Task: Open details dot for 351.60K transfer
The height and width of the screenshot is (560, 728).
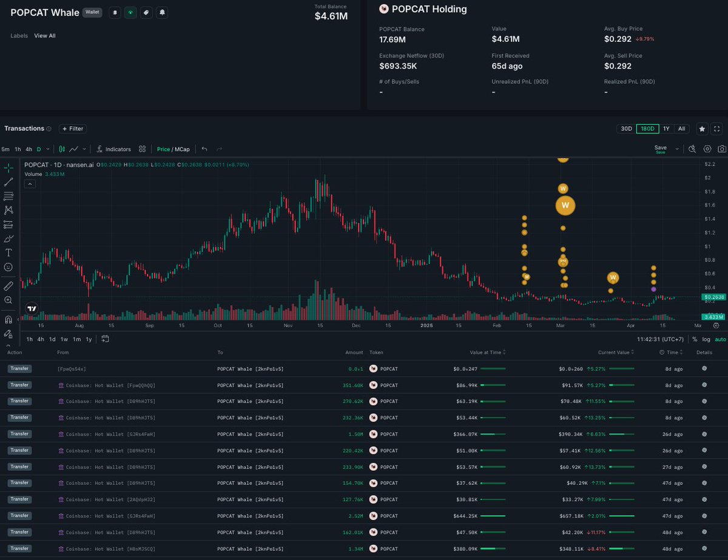Action: (704, 385)
